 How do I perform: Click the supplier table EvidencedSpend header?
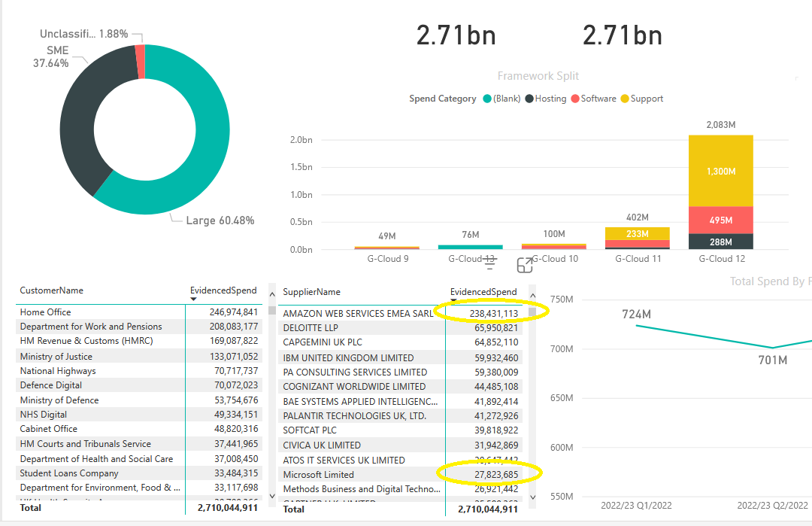tap(483, 292)
